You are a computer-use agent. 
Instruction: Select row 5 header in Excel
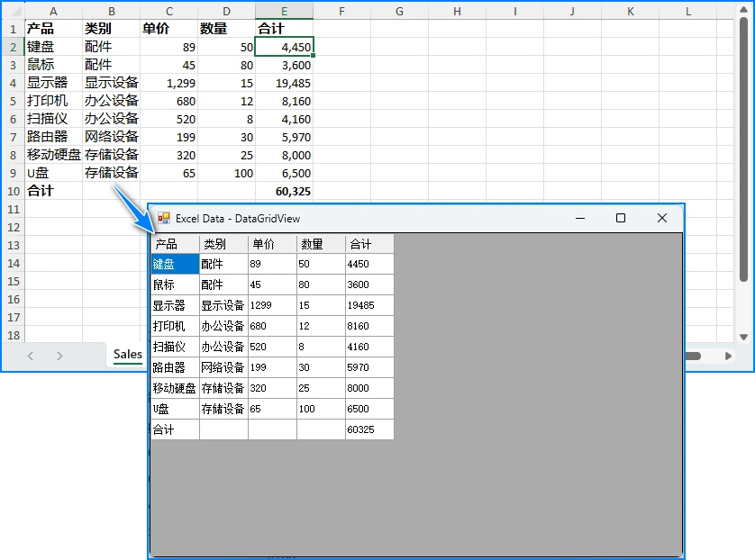[x=13, y=101]
